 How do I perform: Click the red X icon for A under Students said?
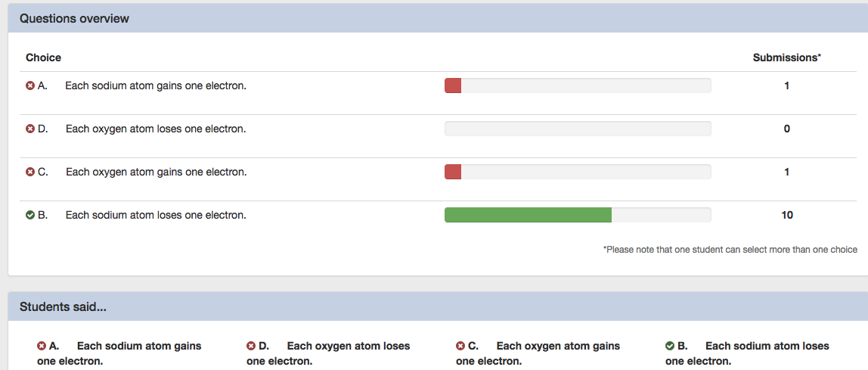point(42,347)
